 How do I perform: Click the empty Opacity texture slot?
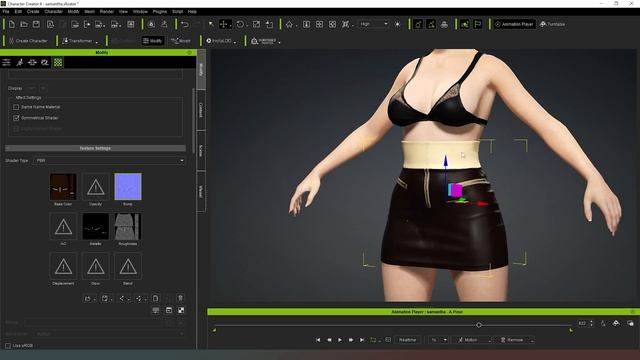coord(96,187)
